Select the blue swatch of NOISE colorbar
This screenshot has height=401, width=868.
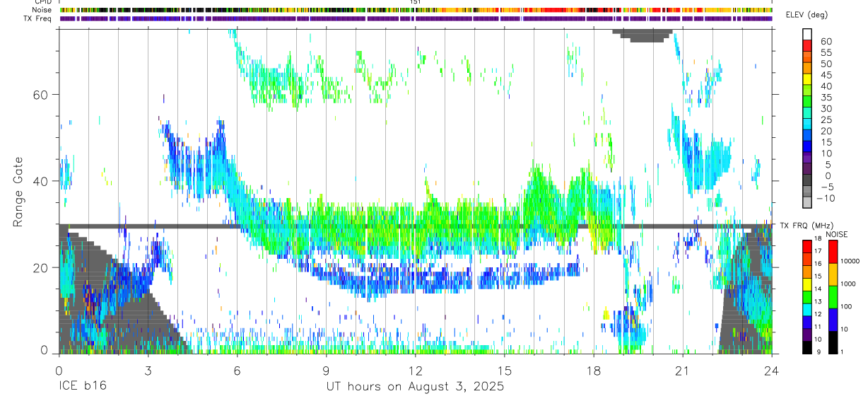(x=832, y=320)
